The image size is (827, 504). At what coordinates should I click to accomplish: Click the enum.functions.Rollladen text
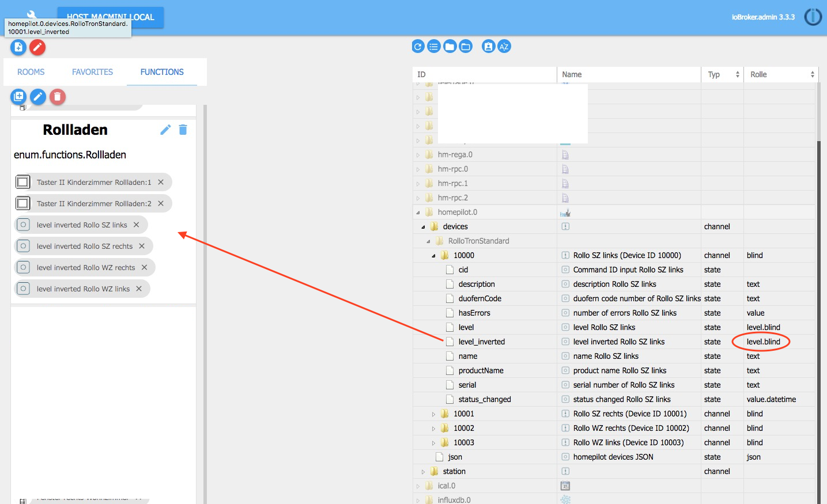tap(70, 155)
